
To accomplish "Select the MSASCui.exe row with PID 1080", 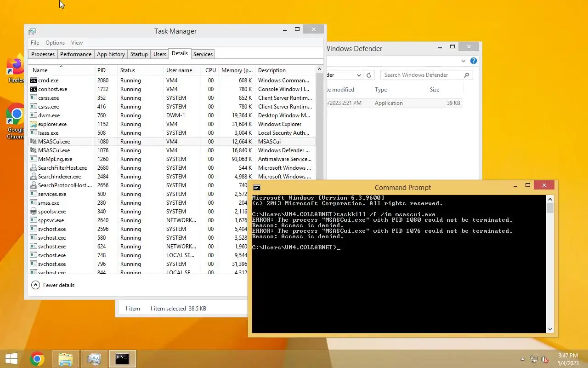I will (x=172, y=142).
